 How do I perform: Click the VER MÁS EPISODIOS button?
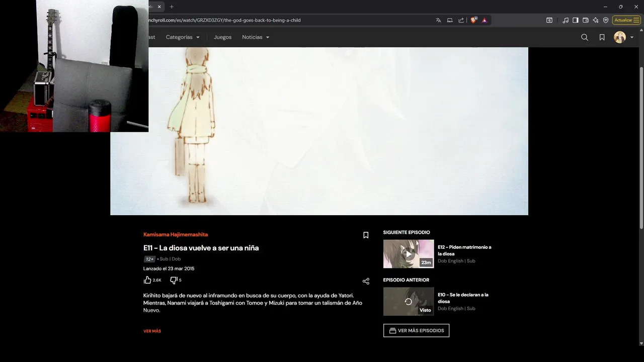(416, 330)
